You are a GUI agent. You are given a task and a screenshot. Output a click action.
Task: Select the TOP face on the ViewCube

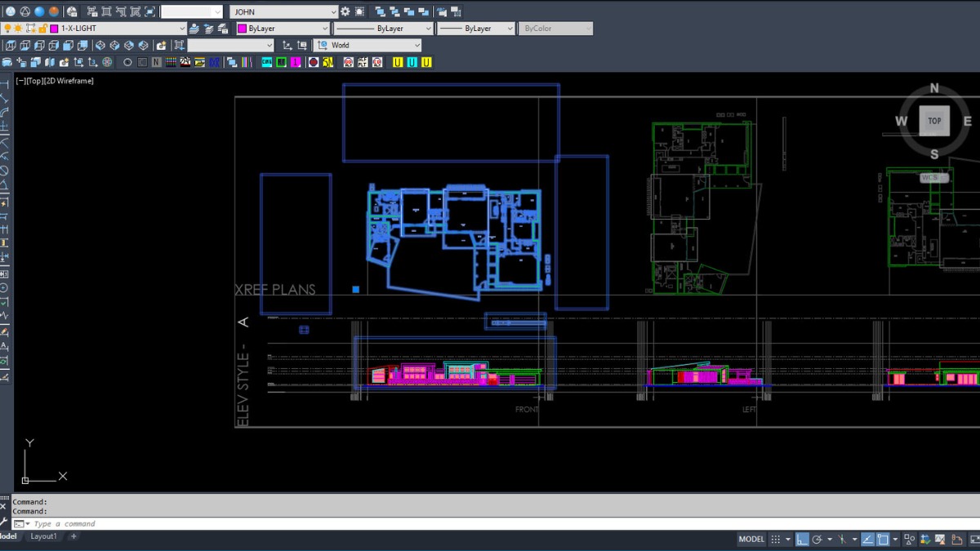coord(934,120)
